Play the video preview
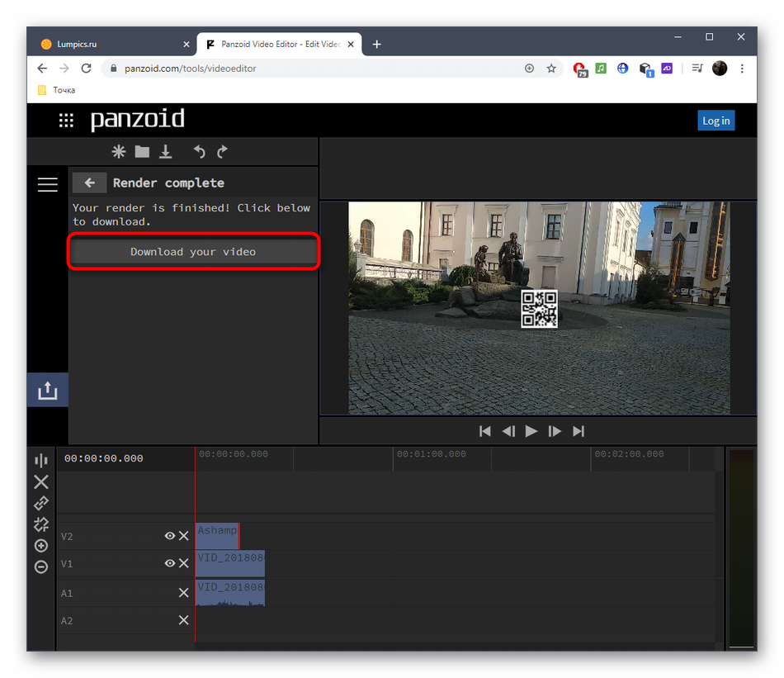Screen dimensions: 784x678 pos(531,431)
